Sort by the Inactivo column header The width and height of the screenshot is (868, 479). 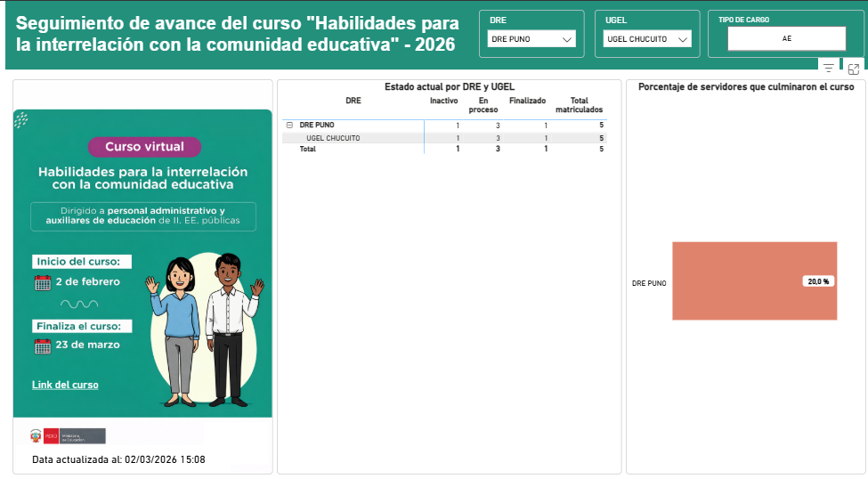[443, 101]
